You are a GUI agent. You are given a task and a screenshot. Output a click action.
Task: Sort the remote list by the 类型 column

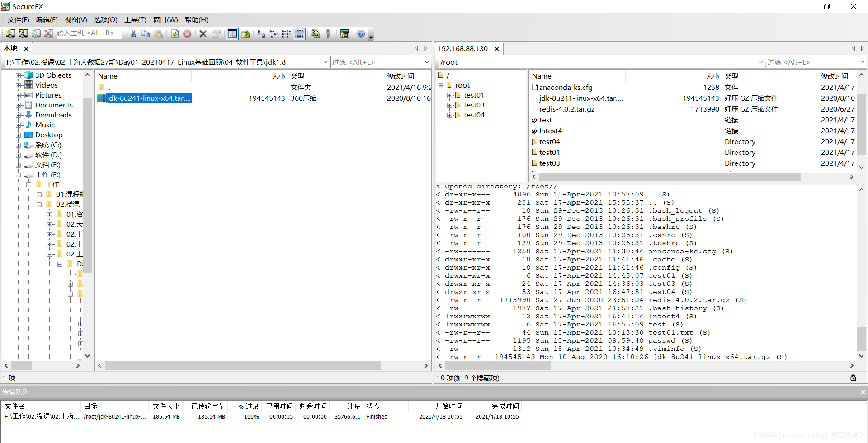[731, 76]
